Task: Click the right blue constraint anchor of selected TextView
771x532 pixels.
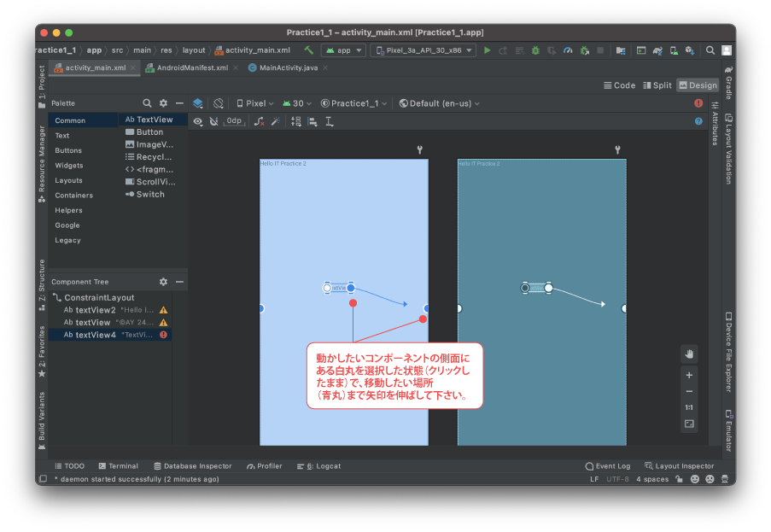Action: [351, 288]
